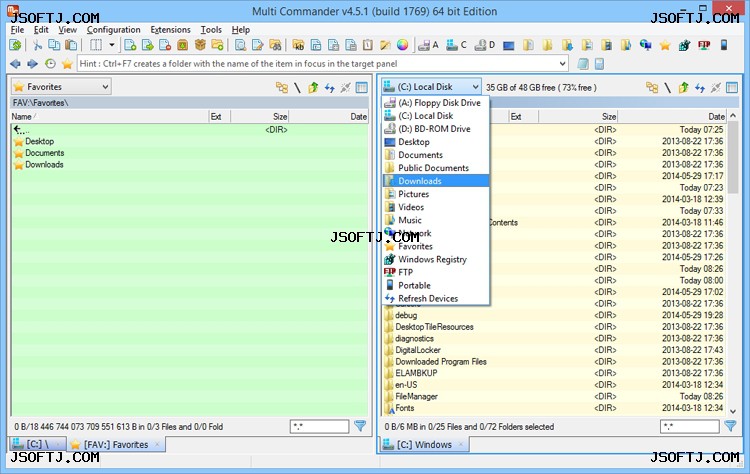
Task: Click the Desktop monitor toolbar icon
Action: (508, 46)
